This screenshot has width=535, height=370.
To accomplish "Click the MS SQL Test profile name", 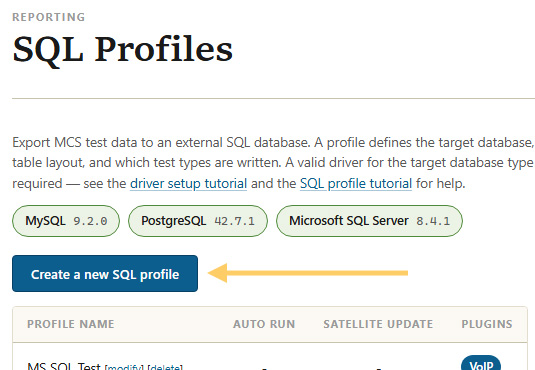I will pos(64,366).
